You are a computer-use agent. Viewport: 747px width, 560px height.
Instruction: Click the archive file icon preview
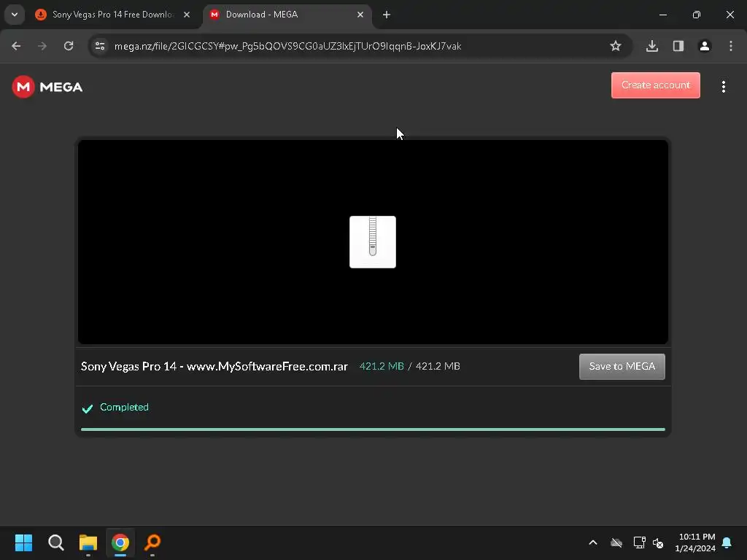373,242
